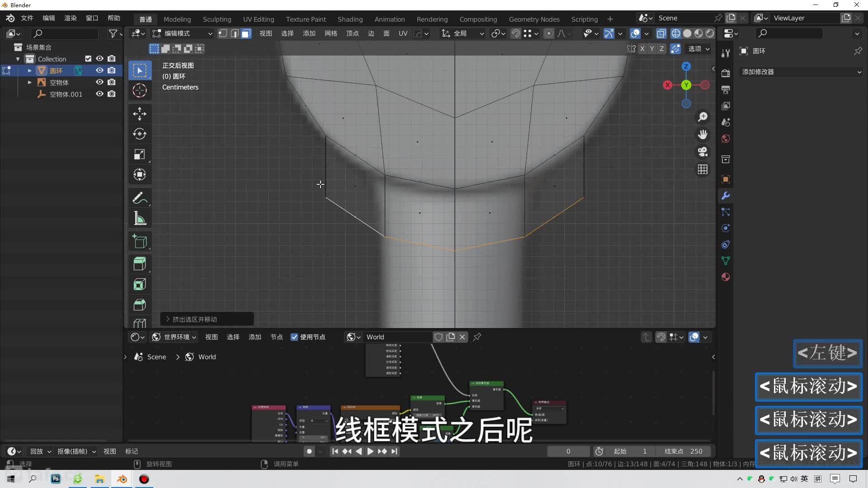This screenshot has width=868, height=488.
Task: Open Photoshop from the Windows taskbar
Action: 56,479
